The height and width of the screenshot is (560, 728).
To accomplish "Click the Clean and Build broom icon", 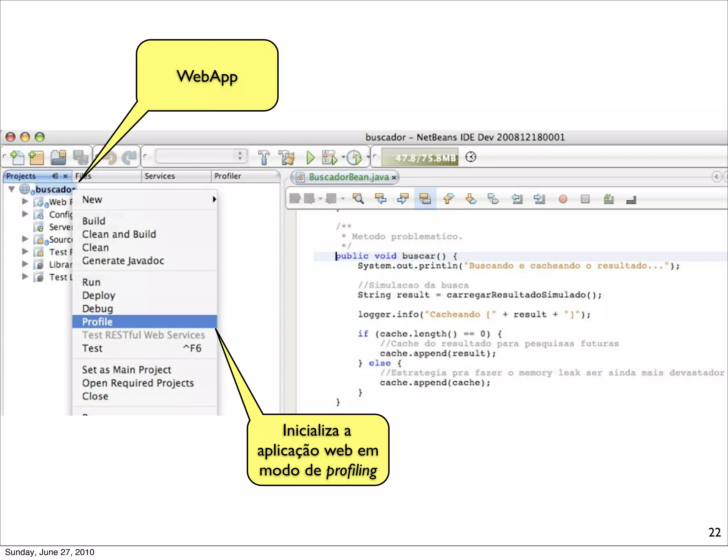I will 287,157.
